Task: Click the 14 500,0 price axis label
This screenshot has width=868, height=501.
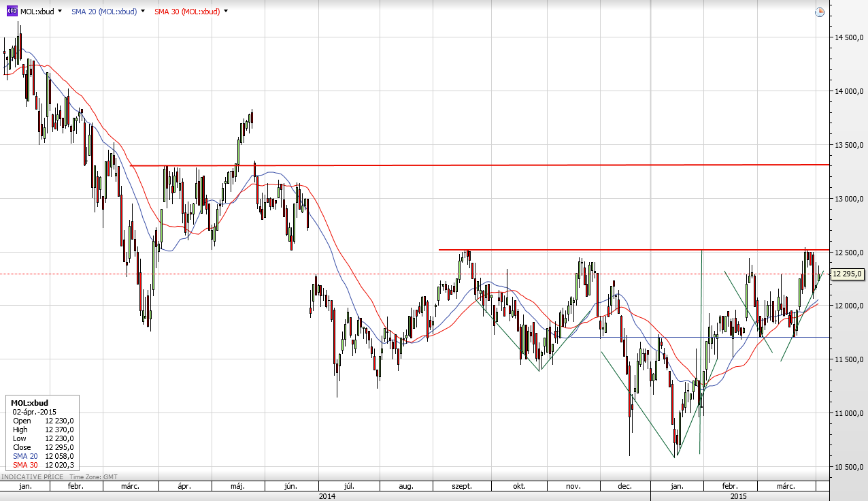Action: pyautogui.click(x=849, y=37)
